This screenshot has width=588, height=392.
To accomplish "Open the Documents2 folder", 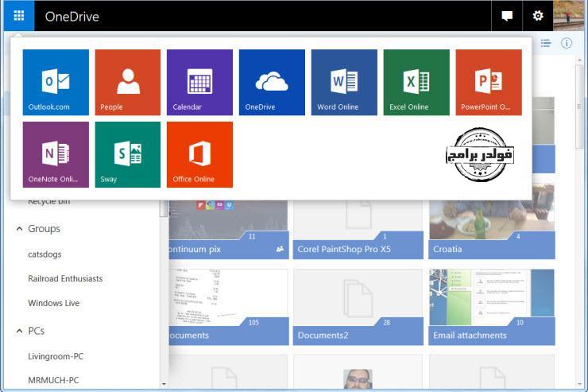I will click(x=358, y=307).
